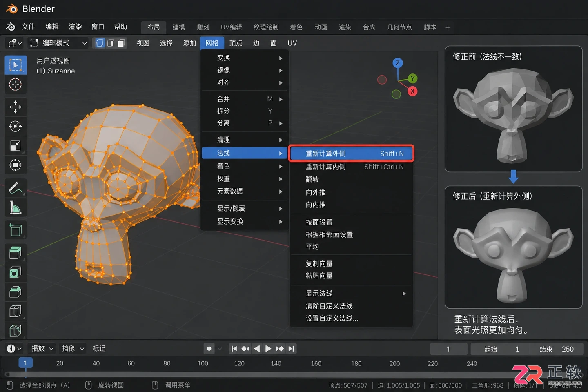This screenshot has width=588, height=392.
Task: Enable edge select mode
Action: pyautogui.click(x=110, y=43)
